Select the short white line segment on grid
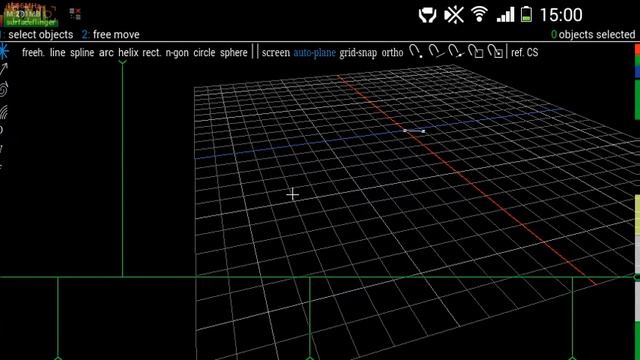640x360 pixels. (x=414, y=131)
